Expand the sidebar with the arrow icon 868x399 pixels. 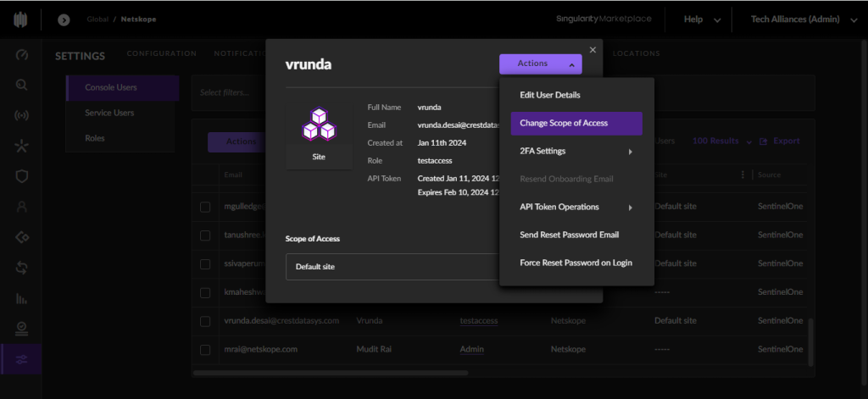[64, 20]
